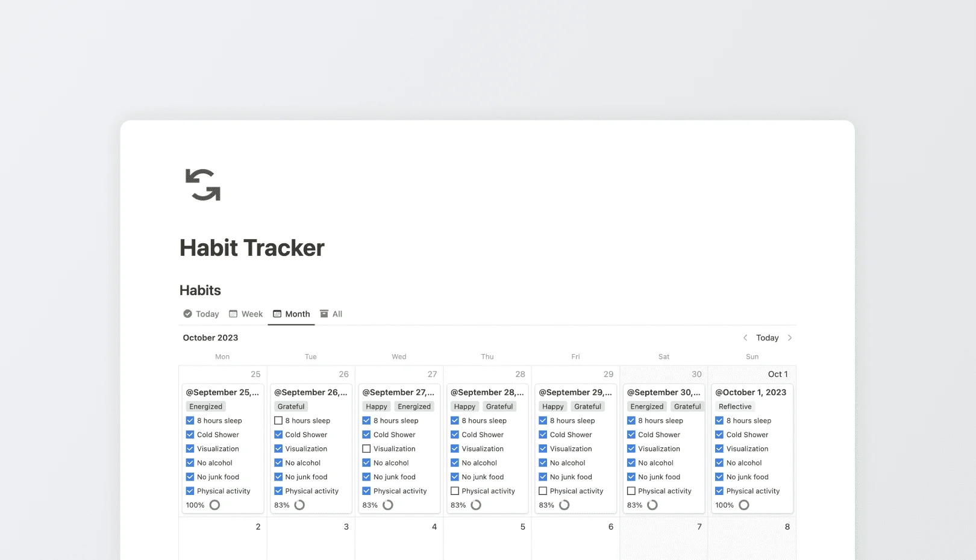Check 8 hours sleep on September 26
The image size is (976, 560).
point(278,420)
